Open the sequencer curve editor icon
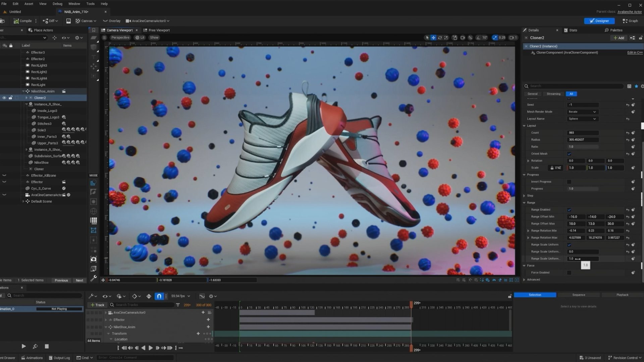Screen dimensions: 644x362 tap(202, 296)
